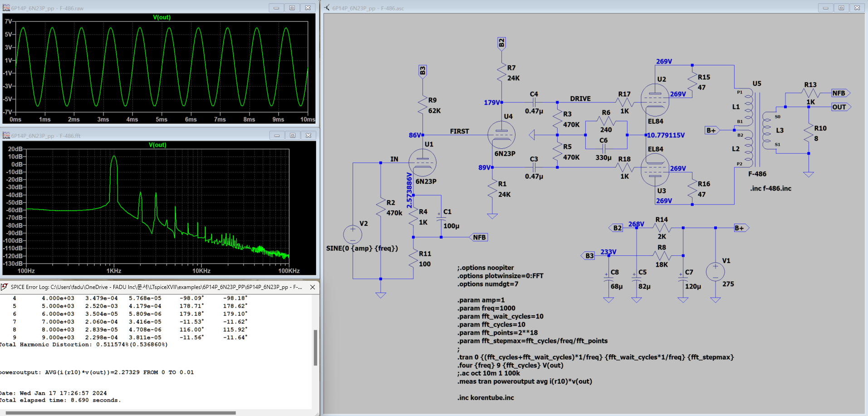Viewport: 868px width, 416px height.
Task: Click V(out) trace label in the FFT plot
Action: click(x=157, y=145)
